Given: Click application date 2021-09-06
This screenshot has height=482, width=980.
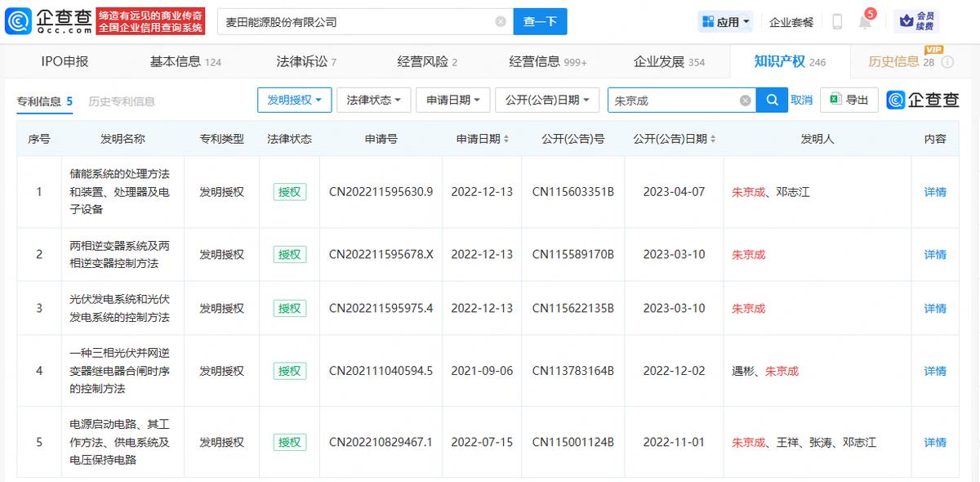Looking at the screenshot, I should pos(482,371).
